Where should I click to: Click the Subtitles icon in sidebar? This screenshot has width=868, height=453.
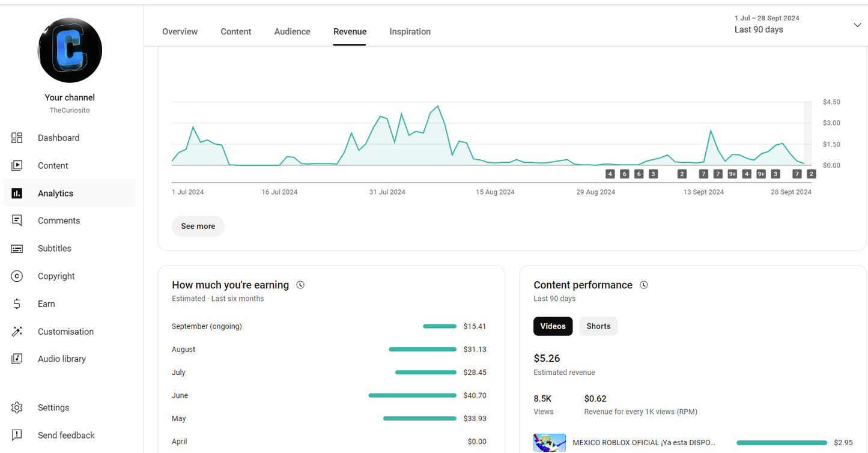pyautogui.click(x=17, y=249)
